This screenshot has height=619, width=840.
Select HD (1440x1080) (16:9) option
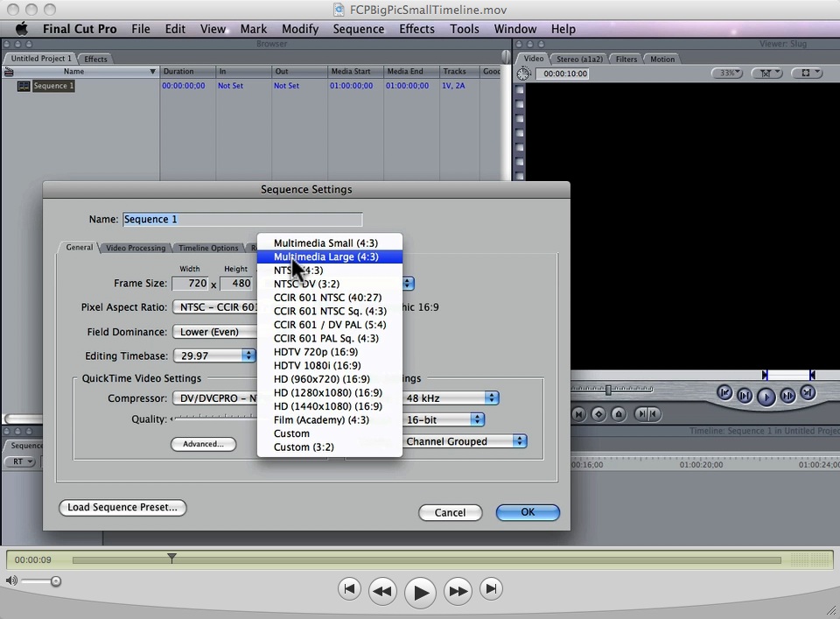coord(330,406)
